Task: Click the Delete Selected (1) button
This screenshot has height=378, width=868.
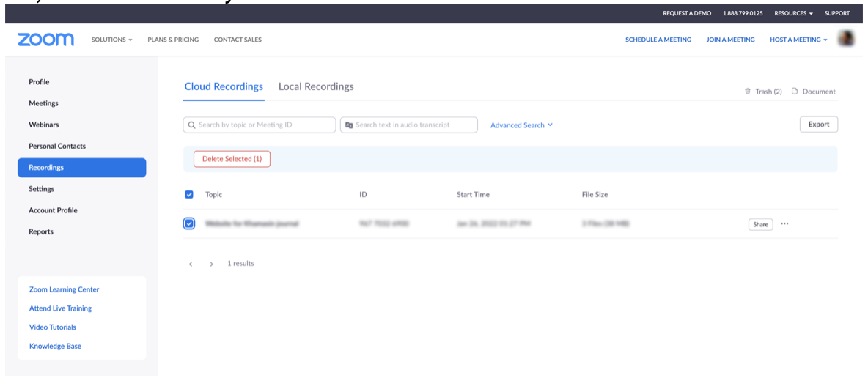Action: tap(232, 159)
